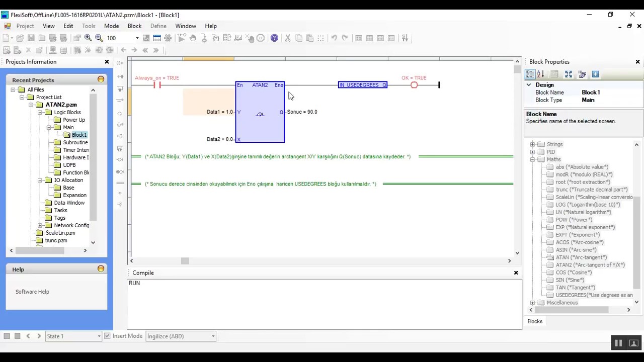
Task: Select the ScaleLin.pzm project
Action: click(60, 233)
